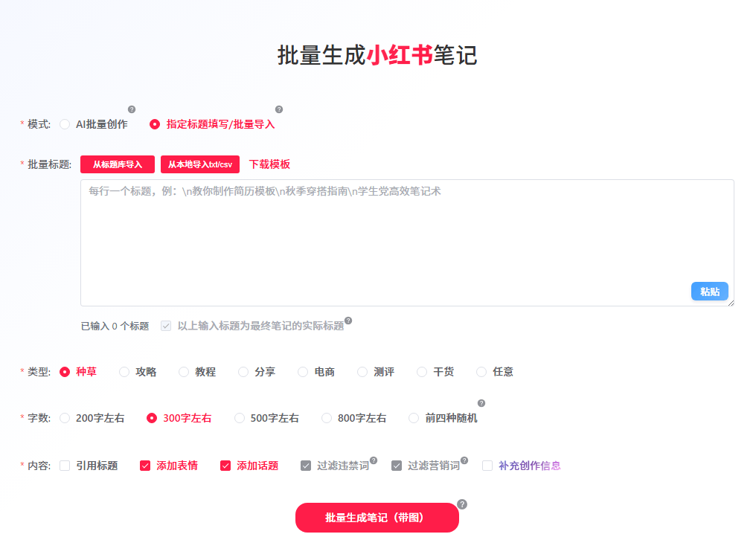Click help icon near 批量生成笔记 button
The height and width of the screenshot is (537, 756).
[462, 504]
